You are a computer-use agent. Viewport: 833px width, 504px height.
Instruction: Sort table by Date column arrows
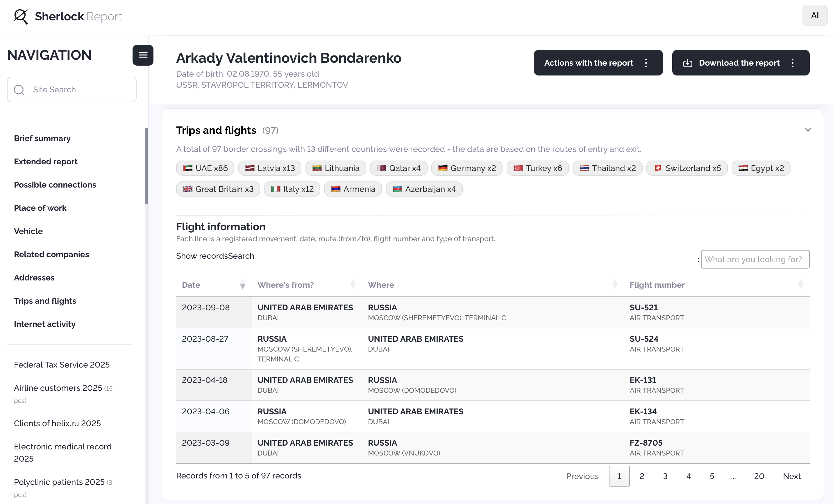(242, 285)
